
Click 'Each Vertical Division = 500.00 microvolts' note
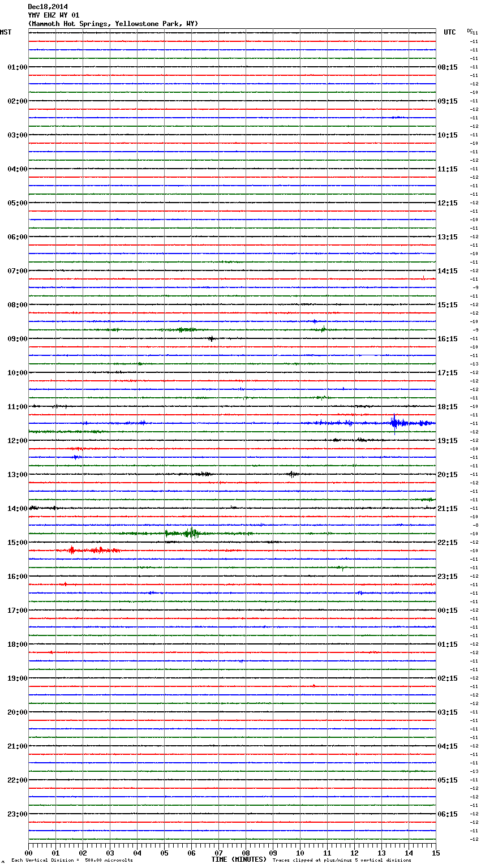point(72,861)
